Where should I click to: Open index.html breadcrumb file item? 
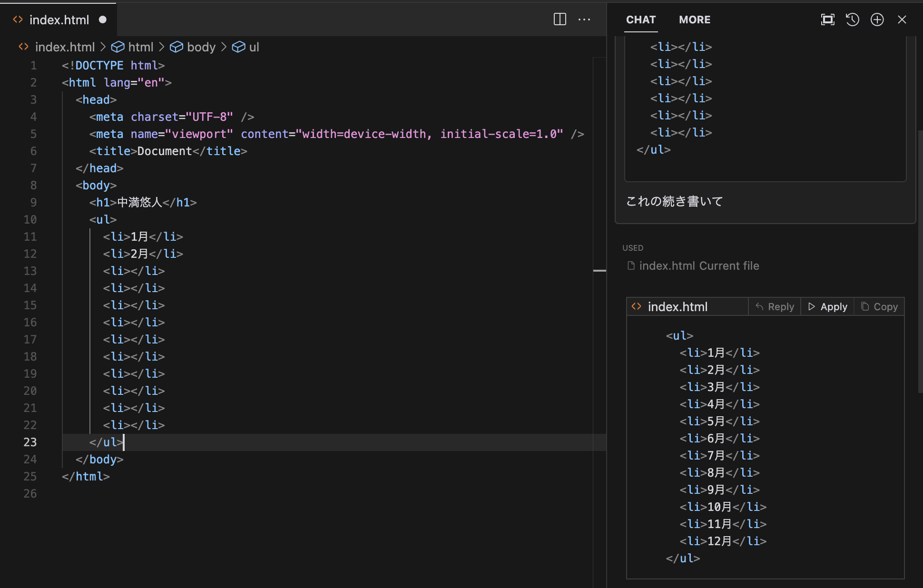coord(65,47)
